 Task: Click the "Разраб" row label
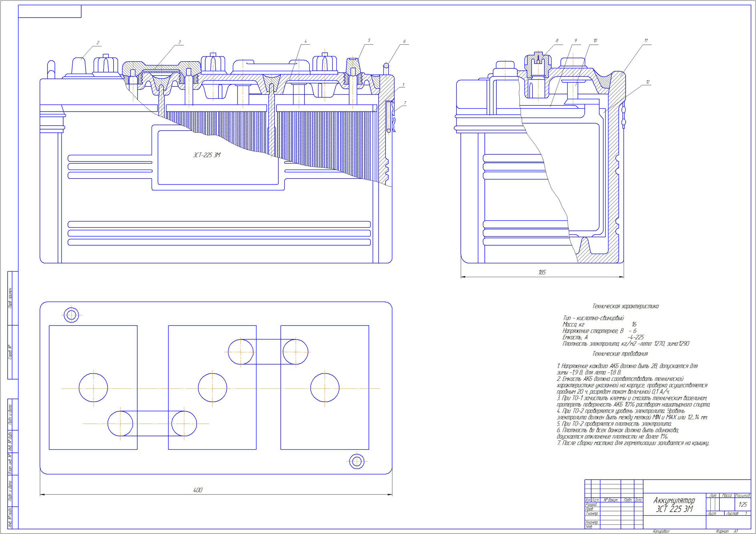pos(591,505)
